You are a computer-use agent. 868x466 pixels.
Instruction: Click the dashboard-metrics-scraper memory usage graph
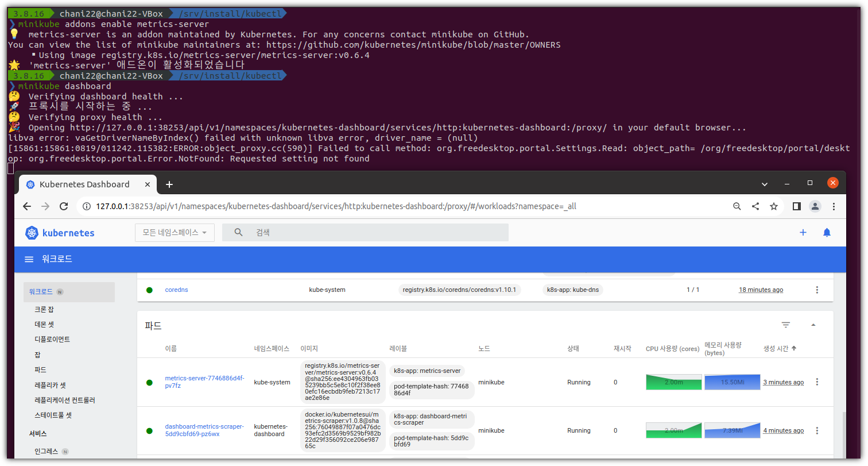click(732, 430)
